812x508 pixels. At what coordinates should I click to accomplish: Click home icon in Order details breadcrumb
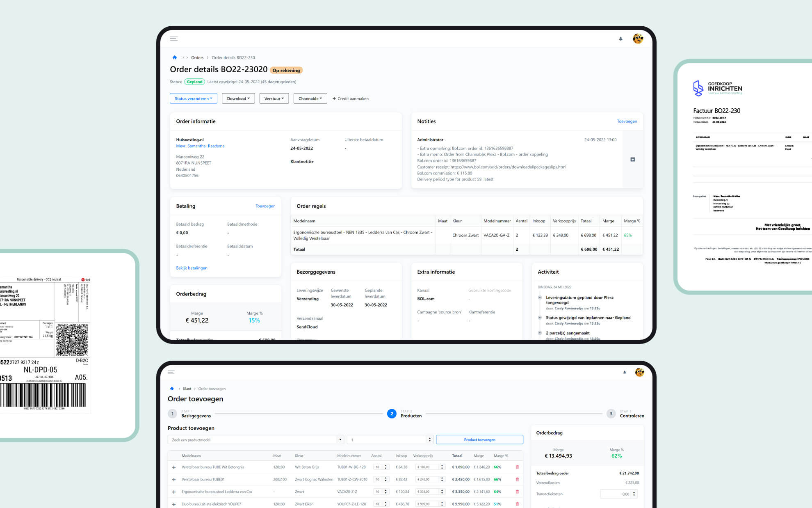175,57
